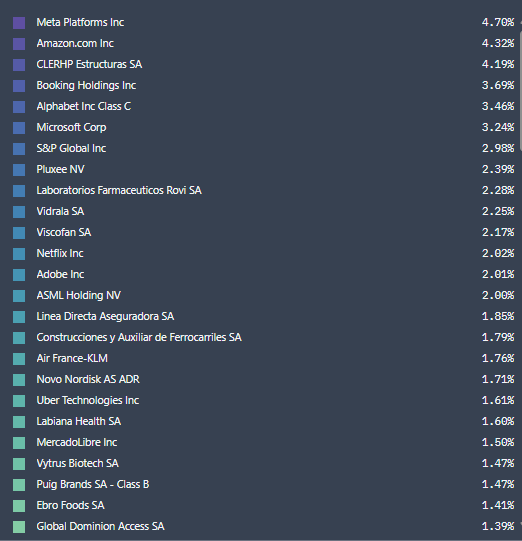Click ASML Holding NV name
522x541 pixels.
79,296
